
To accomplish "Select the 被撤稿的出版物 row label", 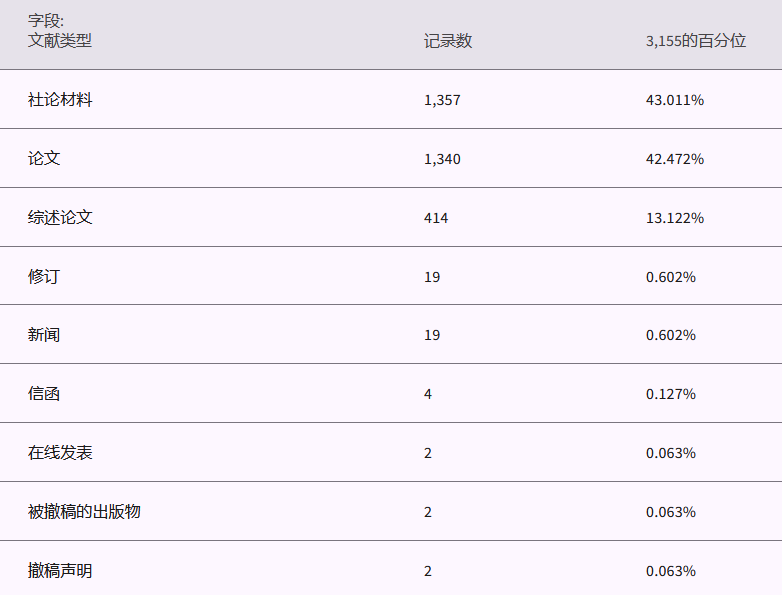I will pos(84,512).
